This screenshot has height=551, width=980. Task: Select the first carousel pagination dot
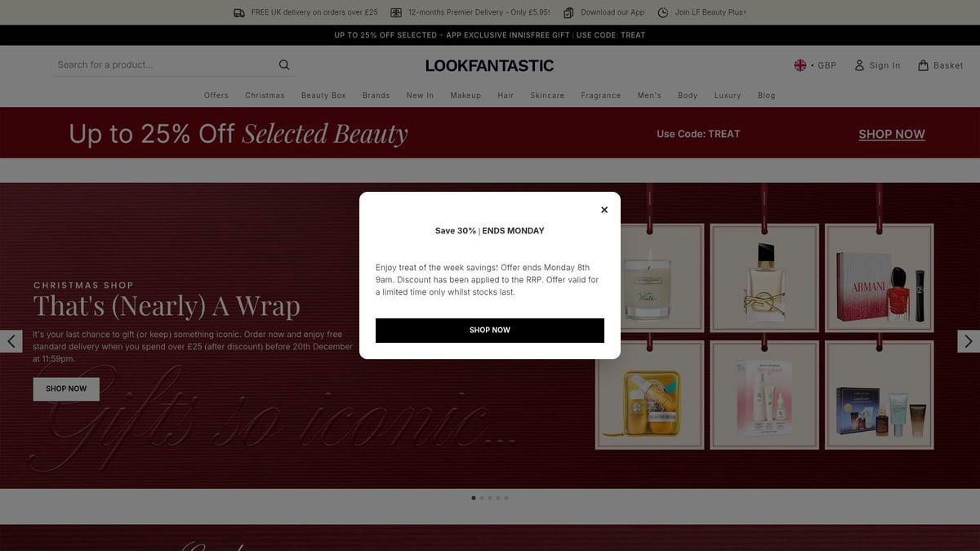[474, 497]
